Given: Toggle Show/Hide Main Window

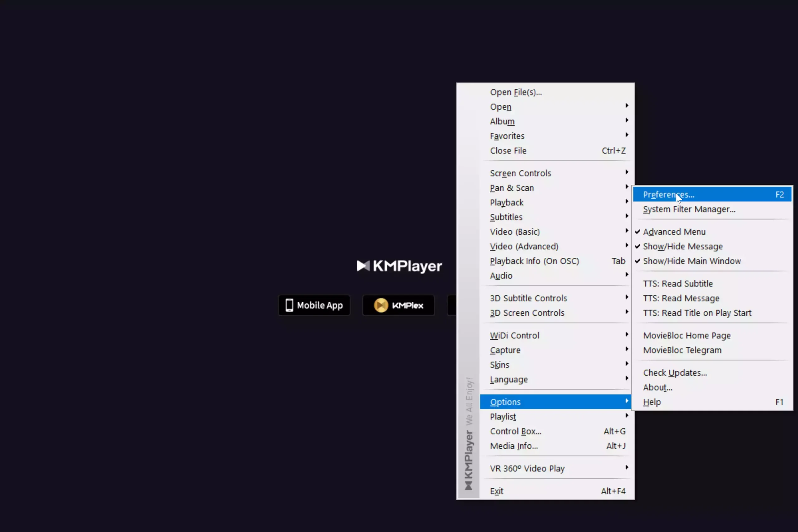Looking at the screenshot, I should (692, 261).
